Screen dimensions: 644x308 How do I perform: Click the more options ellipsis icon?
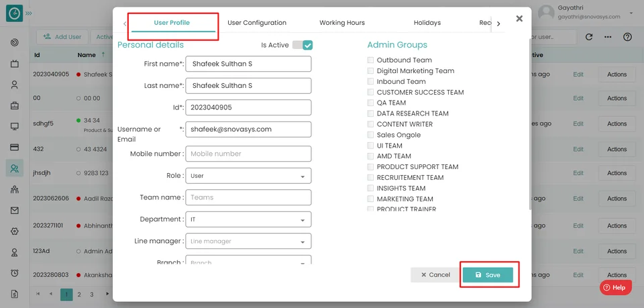608,37
